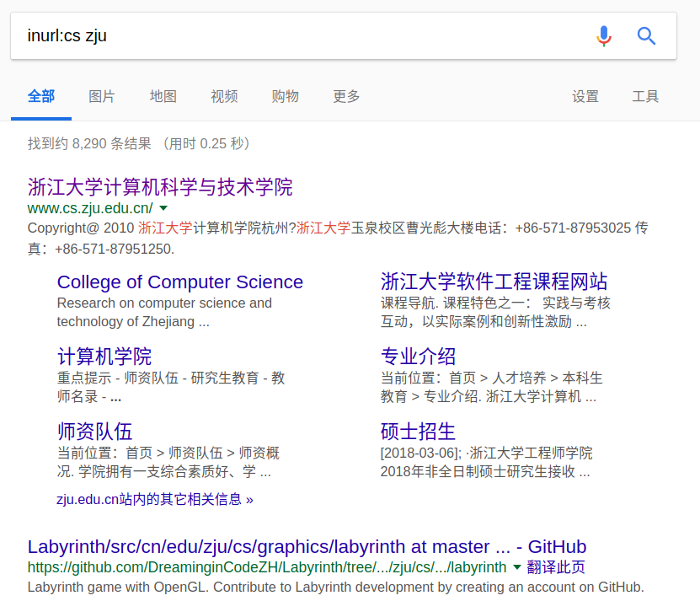This screenshot has width=700, height=601.
Task: Open the 计算机学院 sitelink
Action: coord(104,357)
